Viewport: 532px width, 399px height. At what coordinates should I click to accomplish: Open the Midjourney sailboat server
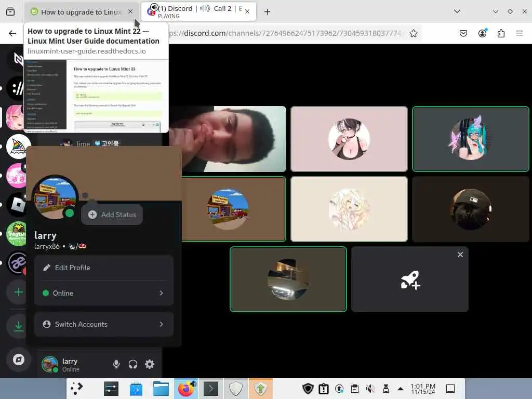coord(19,147)
